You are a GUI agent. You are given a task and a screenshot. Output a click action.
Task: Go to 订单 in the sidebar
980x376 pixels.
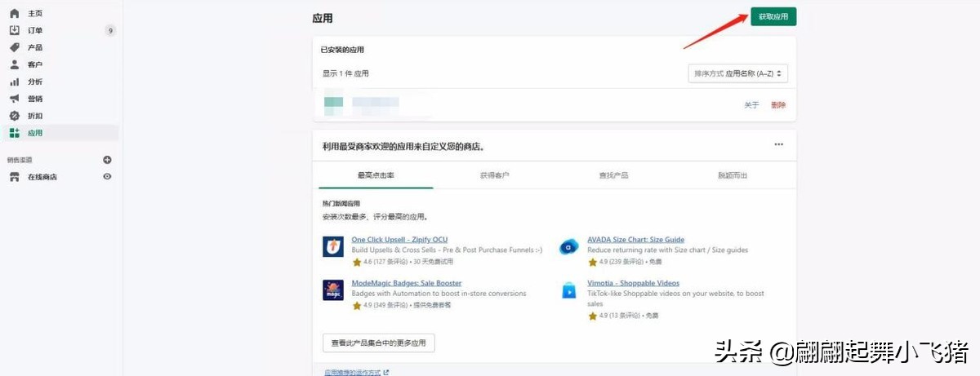[x=35, y=31]
